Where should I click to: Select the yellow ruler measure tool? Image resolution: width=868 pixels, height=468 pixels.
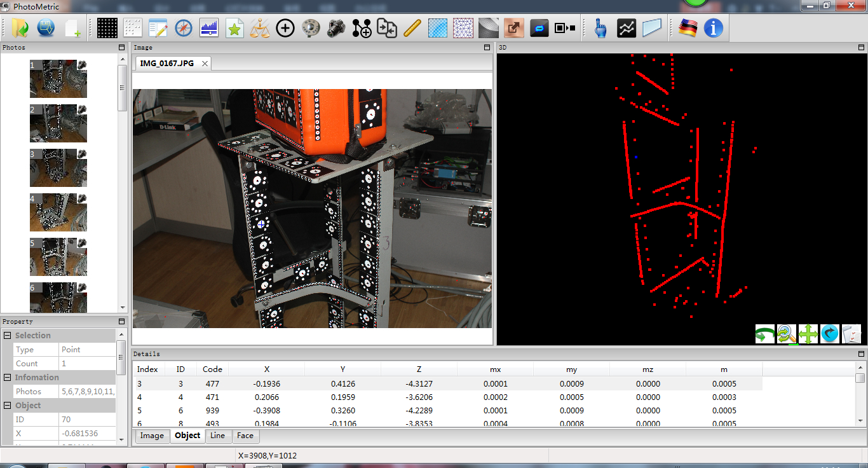click(412, 28)
